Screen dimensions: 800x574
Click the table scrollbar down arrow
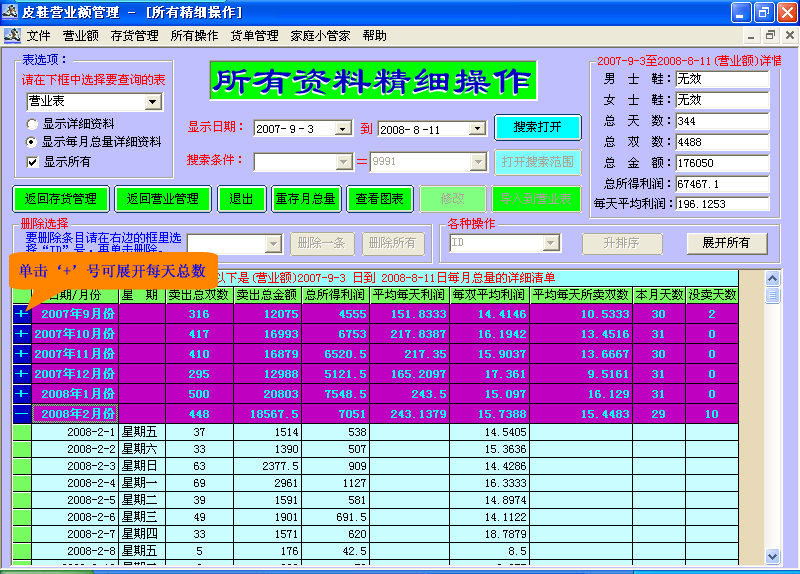[x=772, y=556]
